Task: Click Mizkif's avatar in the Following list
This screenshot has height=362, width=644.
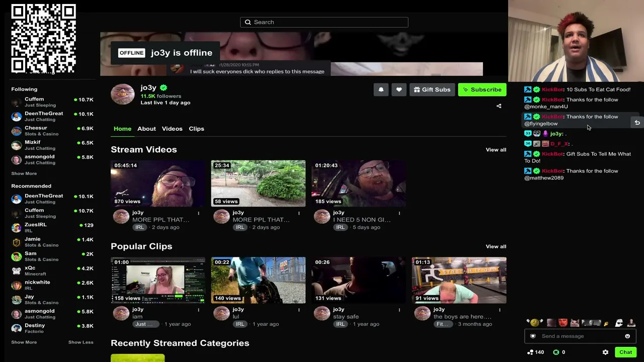Action: (17, 145)
